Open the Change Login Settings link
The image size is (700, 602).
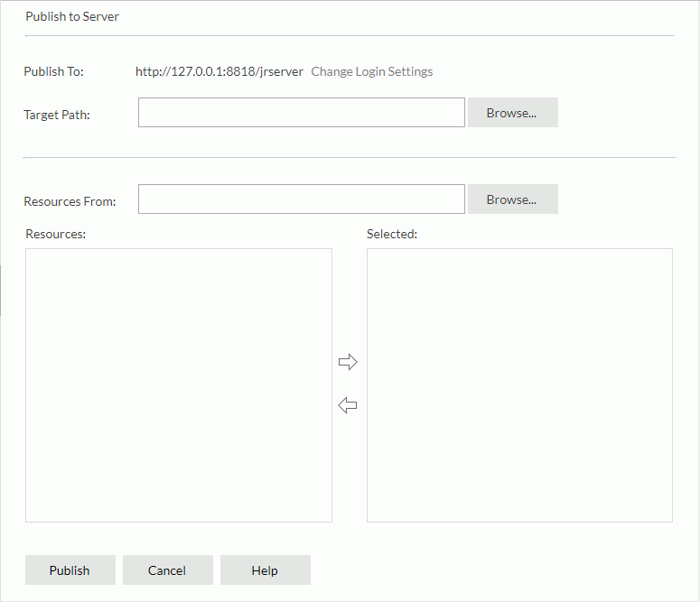(371, 71)
